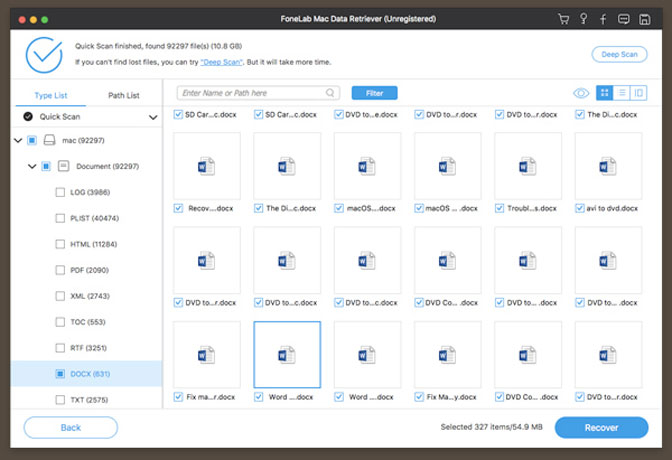Click the Back button
The height and width of the screenshot is (460, 672).
pos(71,427)
